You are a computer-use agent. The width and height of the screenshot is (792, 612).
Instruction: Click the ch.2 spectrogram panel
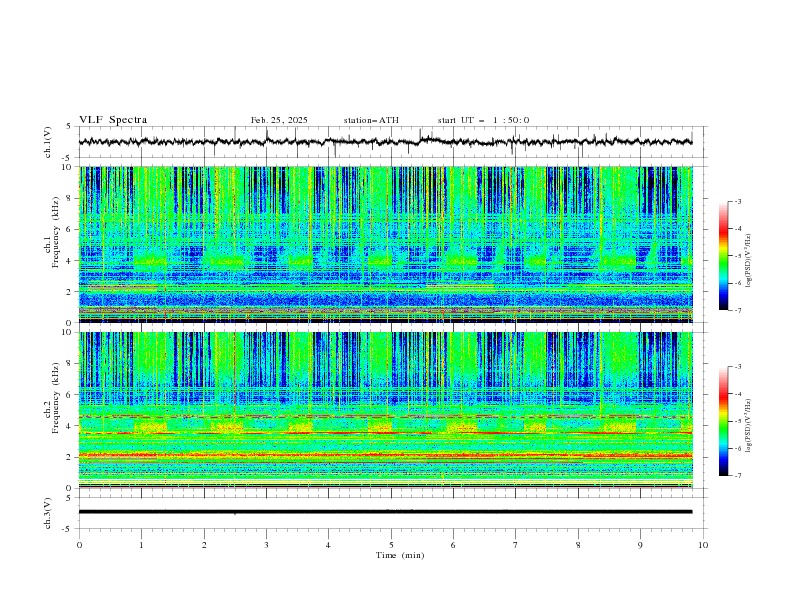[x=385, y=410]
